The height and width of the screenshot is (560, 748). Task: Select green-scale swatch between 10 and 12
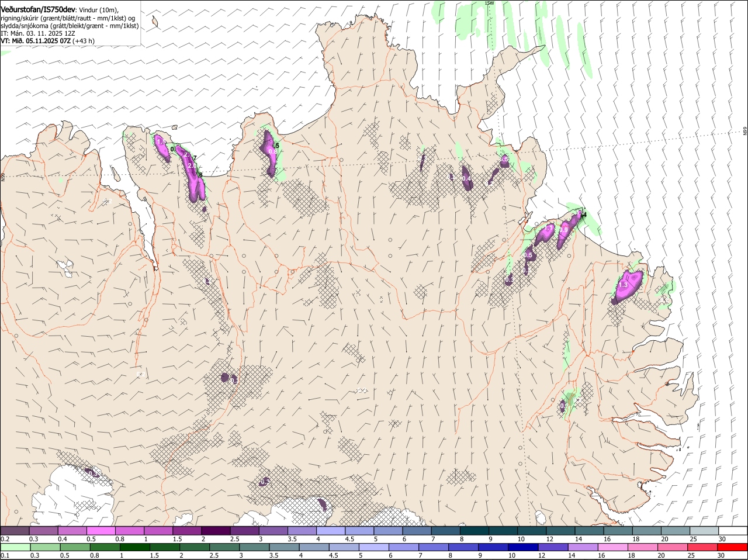point(524,548)
